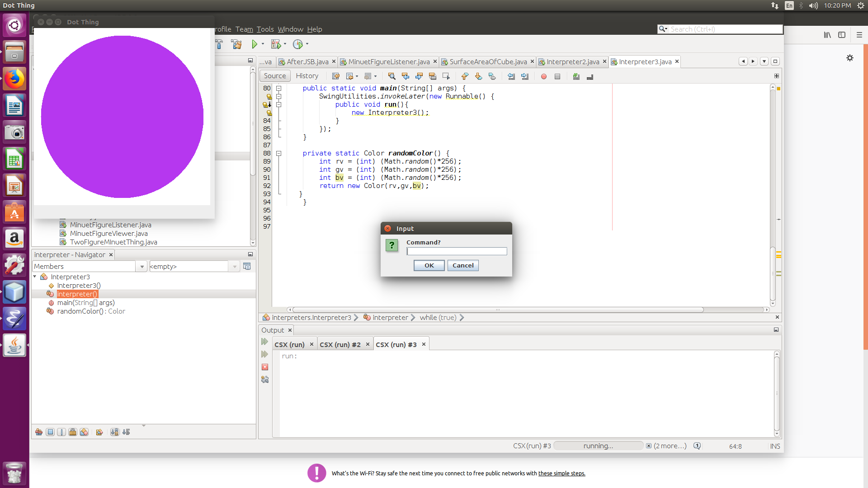
Task: Select main(String[] args) in Navigator
Action: (86, 303)
